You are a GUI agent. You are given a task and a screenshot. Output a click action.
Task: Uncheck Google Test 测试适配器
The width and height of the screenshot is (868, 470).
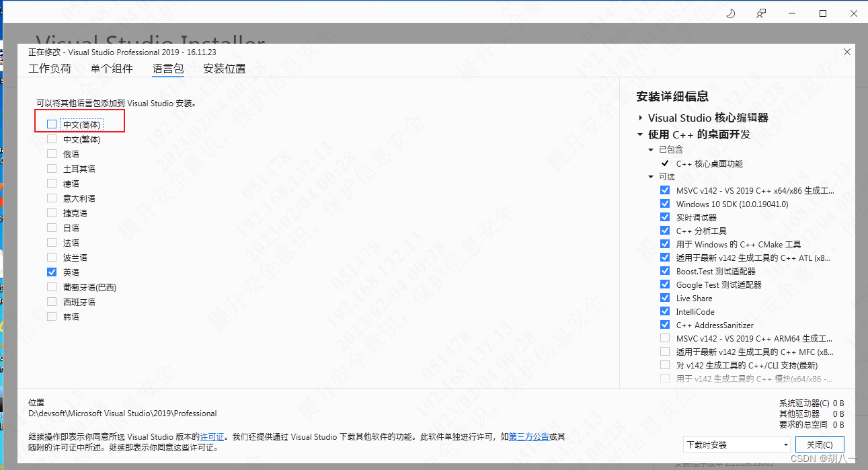point(665,284)
